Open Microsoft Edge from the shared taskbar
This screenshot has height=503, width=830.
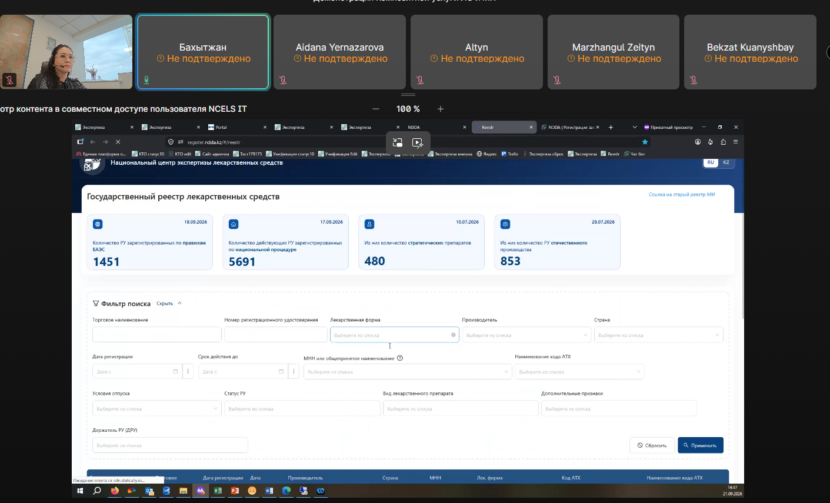(286, 491)
